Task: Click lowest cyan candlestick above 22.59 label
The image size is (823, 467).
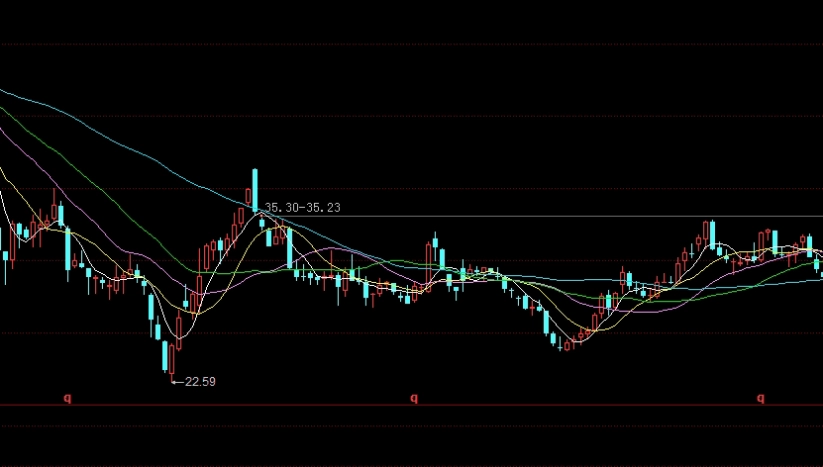Action: pyautogui.click(x=166, y=356)
